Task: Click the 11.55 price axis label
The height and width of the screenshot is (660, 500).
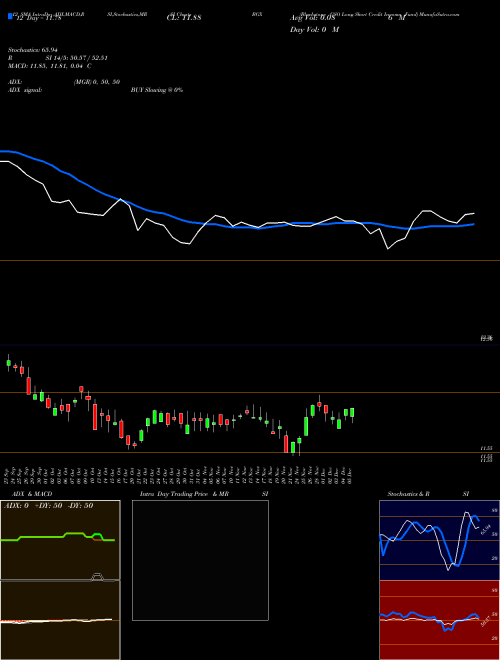Action: (x=487, y=449)
